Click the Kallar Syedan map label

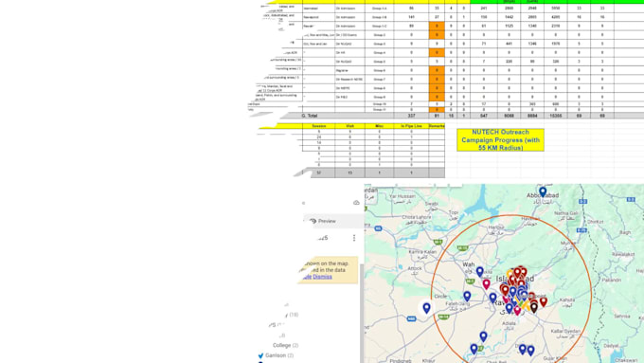click(x=566, y=331)
